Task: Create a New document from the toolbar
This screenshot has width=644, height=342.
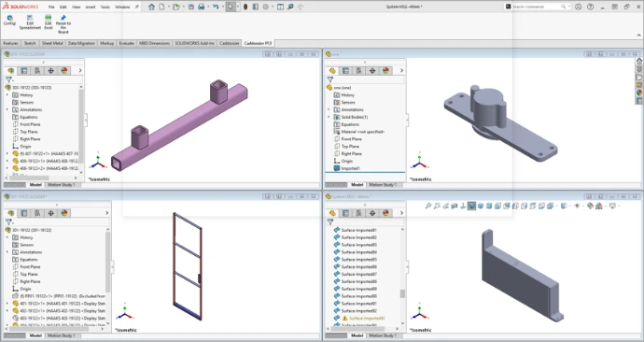Action: coord(161,7)
